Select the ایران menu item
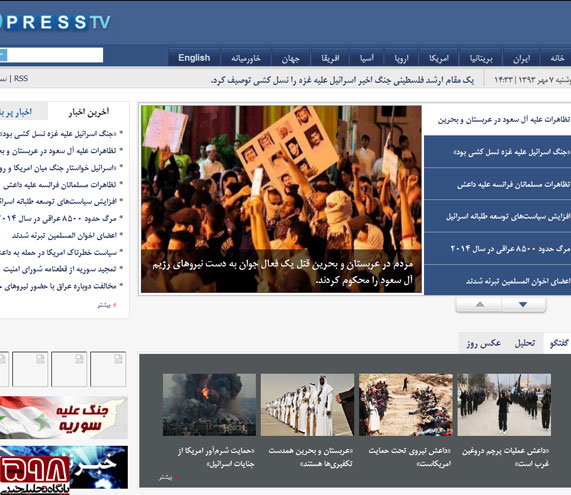The width and height of the screenshot is (571, 495). pyautogui.click(x=521, y=58)
